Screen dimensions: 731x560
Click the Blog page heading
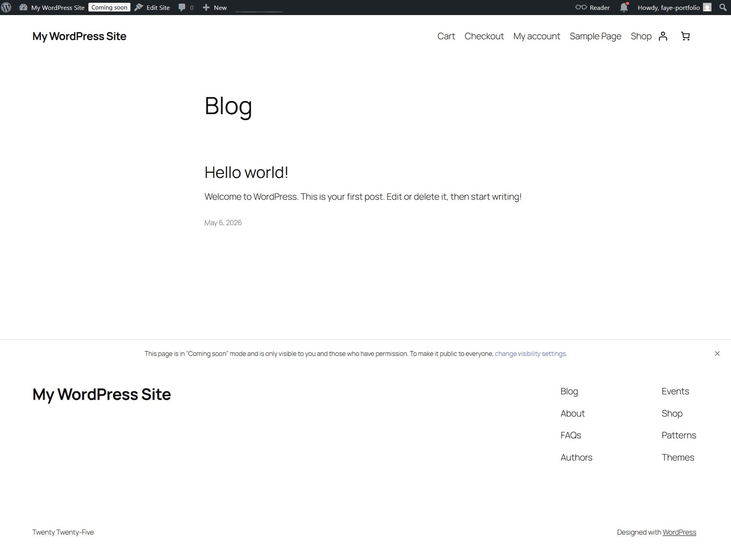(228, 106)
